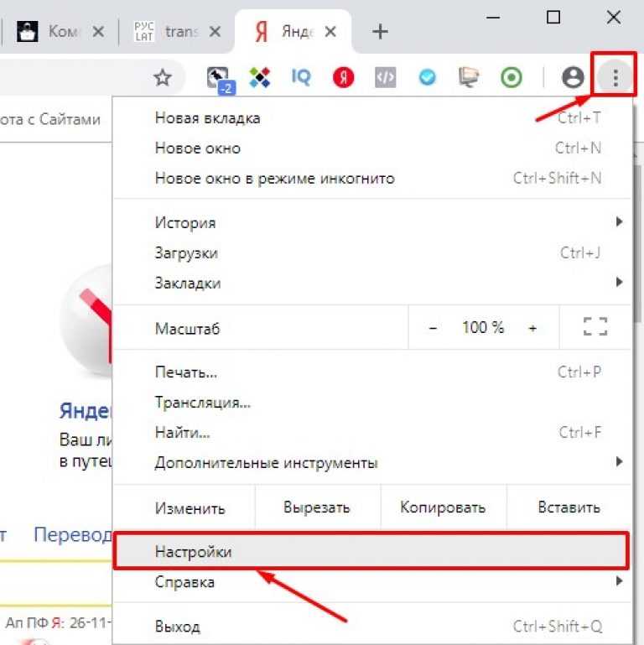This screenshot has height=645, width=644.
Task: Open Новое окно в режиме инкогнито
Action: (x=372, y=178)
